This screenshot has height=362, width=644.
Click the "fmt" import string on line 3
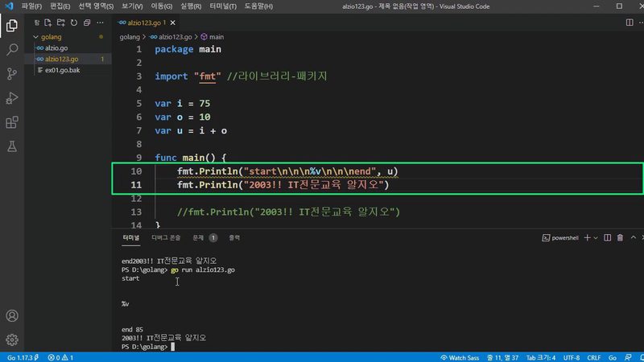[x=208, y=76]
